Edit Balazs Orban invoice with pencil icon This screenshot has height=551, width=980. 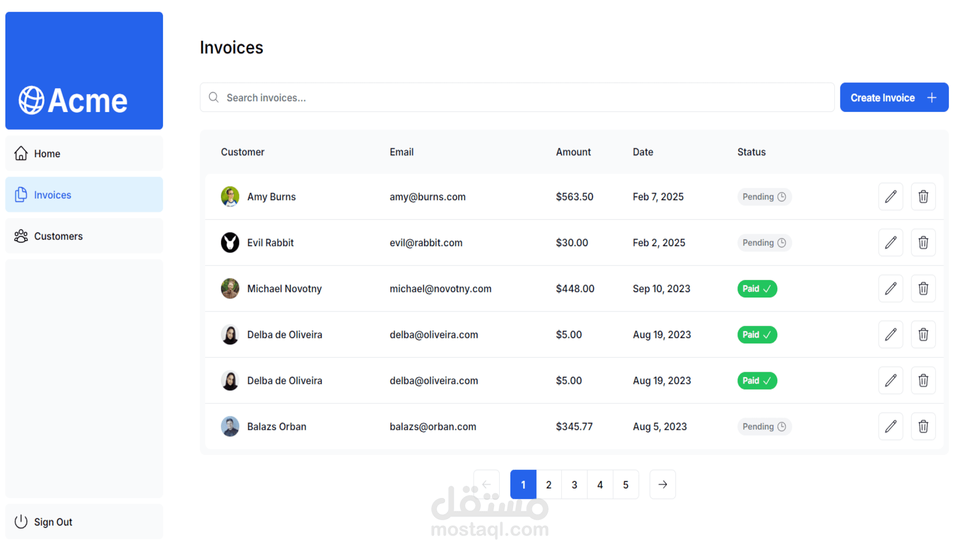pos(890,426)
